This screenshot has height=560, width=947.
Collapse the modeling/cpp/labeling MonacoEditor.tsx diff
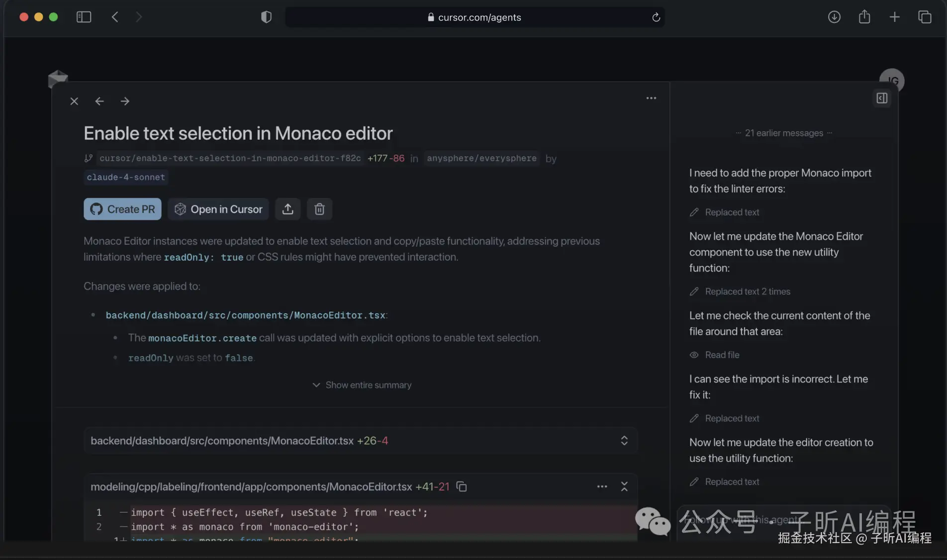click(x=624, y=486)
